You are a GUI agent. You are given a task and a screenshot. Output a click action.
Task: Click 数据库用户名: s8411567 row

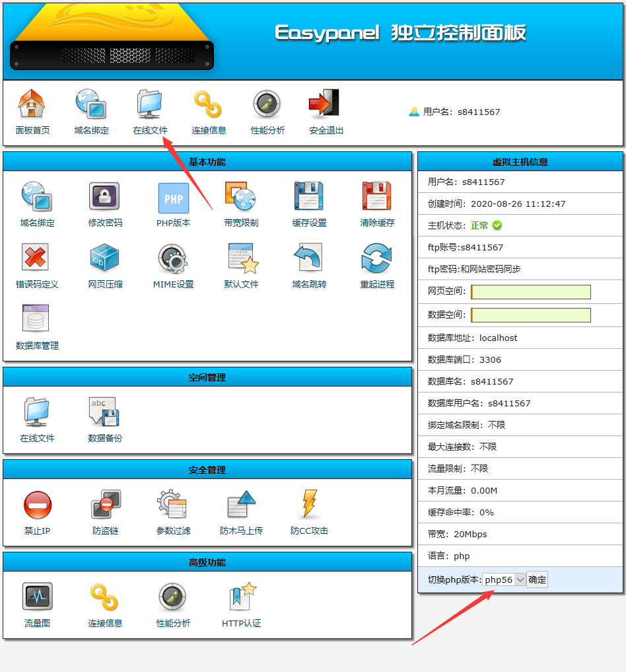(520, 403)
